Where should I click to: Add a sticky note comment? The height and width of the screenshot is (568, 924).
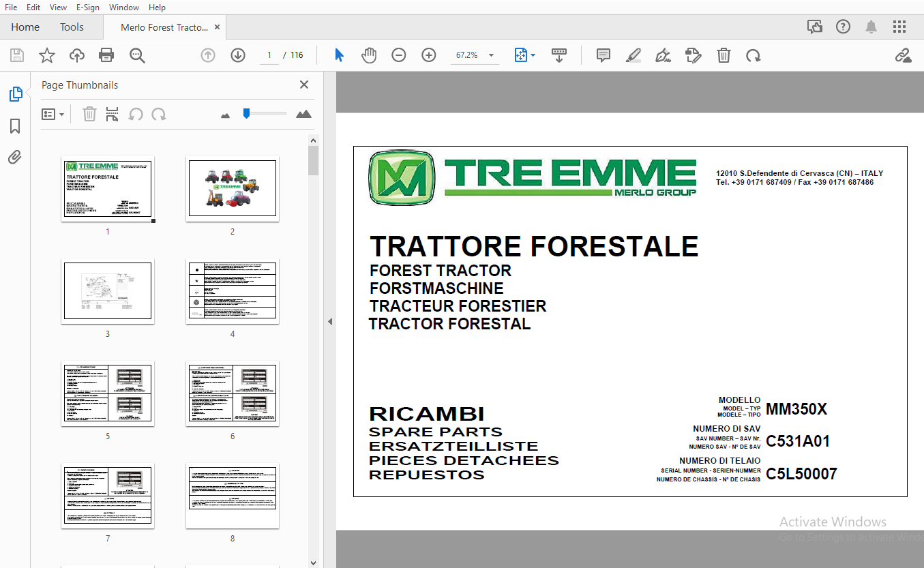pos(603,56)
